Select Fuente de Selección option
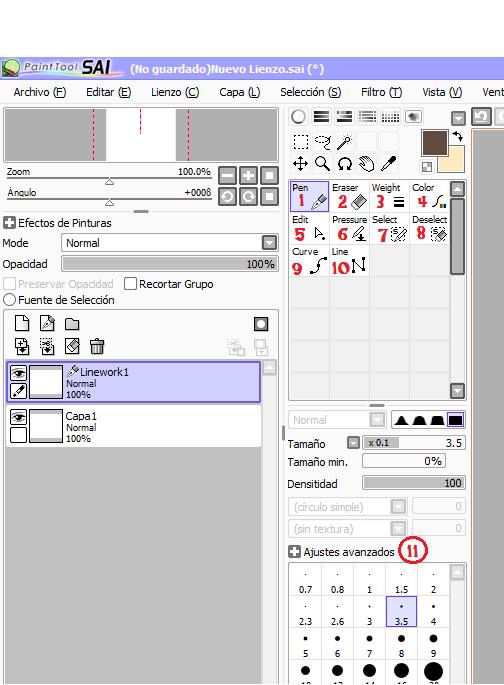Screen dimensions: 504x685 9,300
